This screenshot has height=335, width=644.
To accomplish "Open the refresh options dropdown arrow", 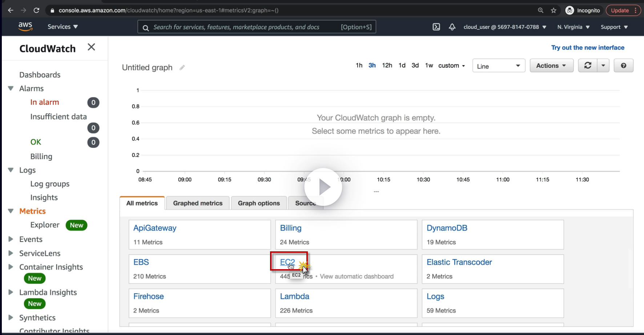I will [x=603, y=65].
